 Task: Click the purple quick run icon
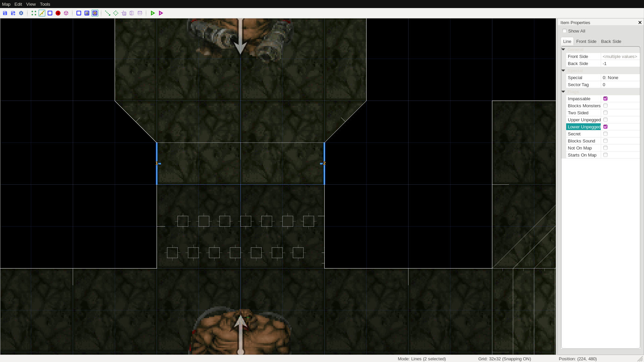pos(161,13)
